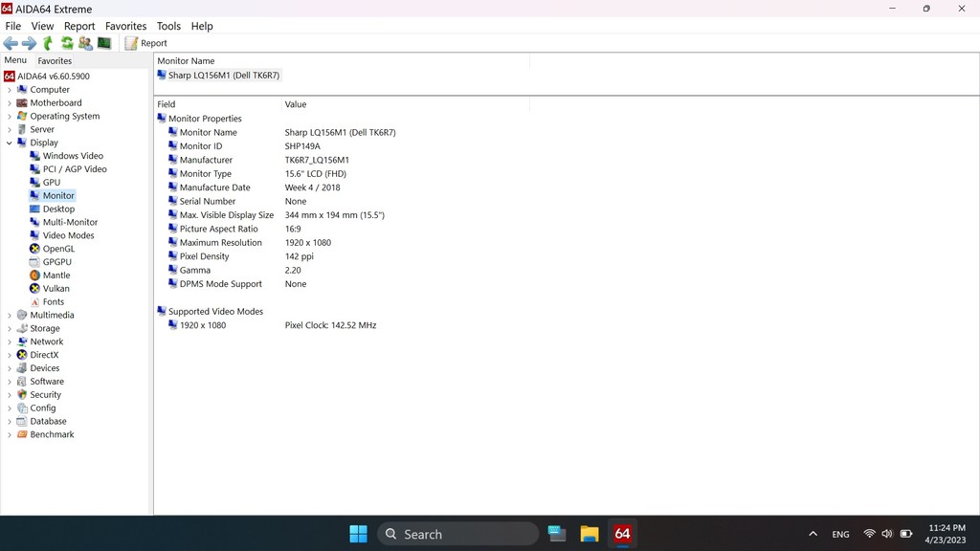
Task: Expand the Computer tree node
Action: 10,90
